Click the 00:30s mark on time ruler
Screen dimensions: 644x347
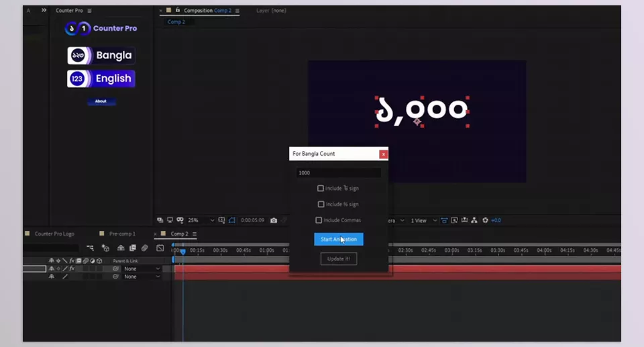220,250
